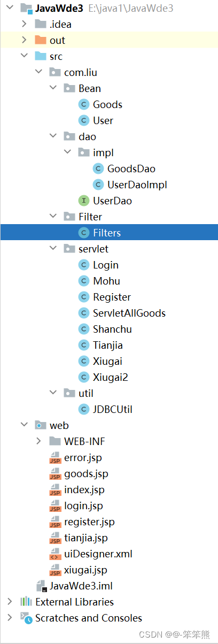This screenshot has width=218, height=644.
Task: Click the JDBCUtil class icon
Action: pyautogui.click(x=83, y=409)
